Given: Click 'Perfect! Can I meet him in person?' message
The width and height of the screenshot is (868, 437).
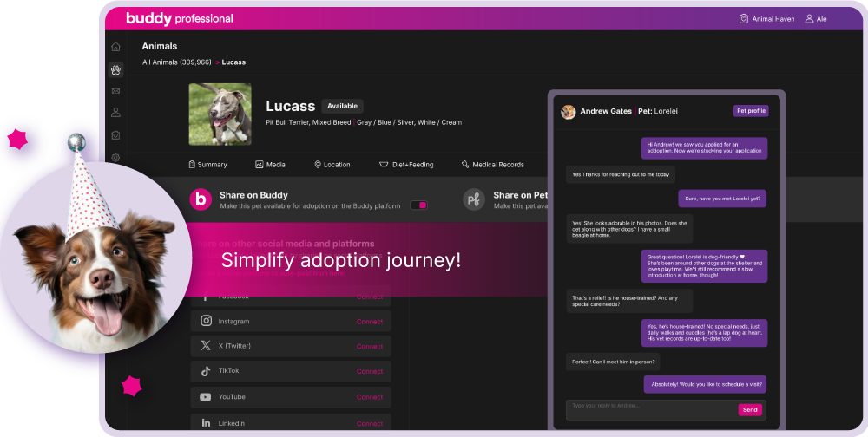Looking at the screenshot, I should (x=613, y=362).
